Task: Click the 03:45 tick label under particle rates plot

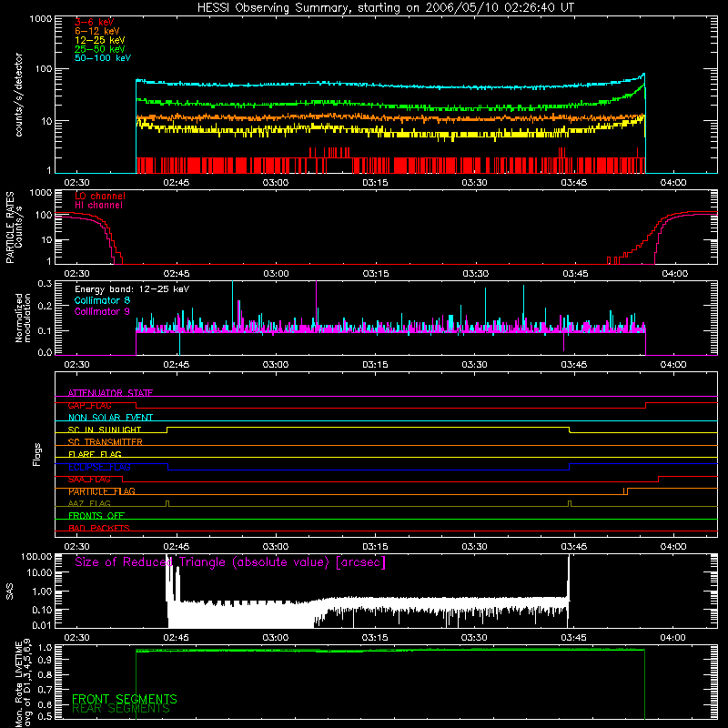Action: pyautogui.click(x=575, y=274)
